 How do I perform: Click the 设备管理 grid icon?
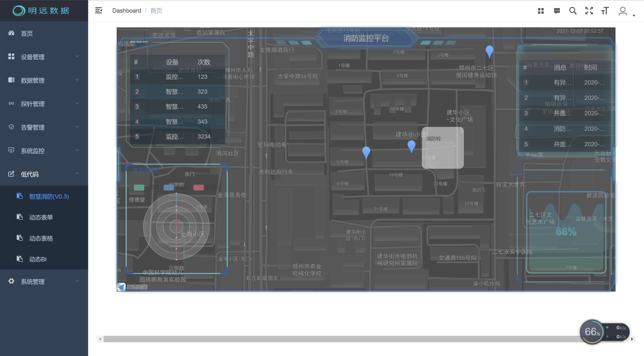pyautogui.click(x=11, y=57)
